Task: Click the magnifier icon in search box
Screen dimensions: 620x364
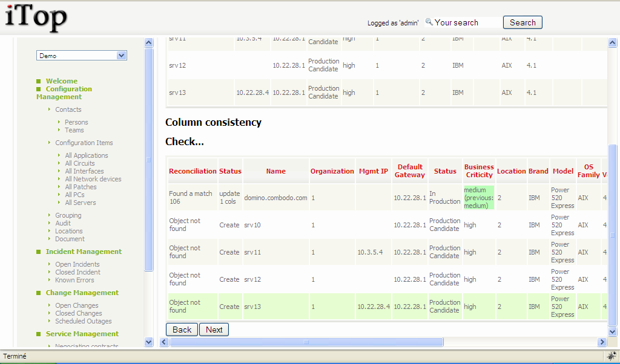Action: coord(429,22)
